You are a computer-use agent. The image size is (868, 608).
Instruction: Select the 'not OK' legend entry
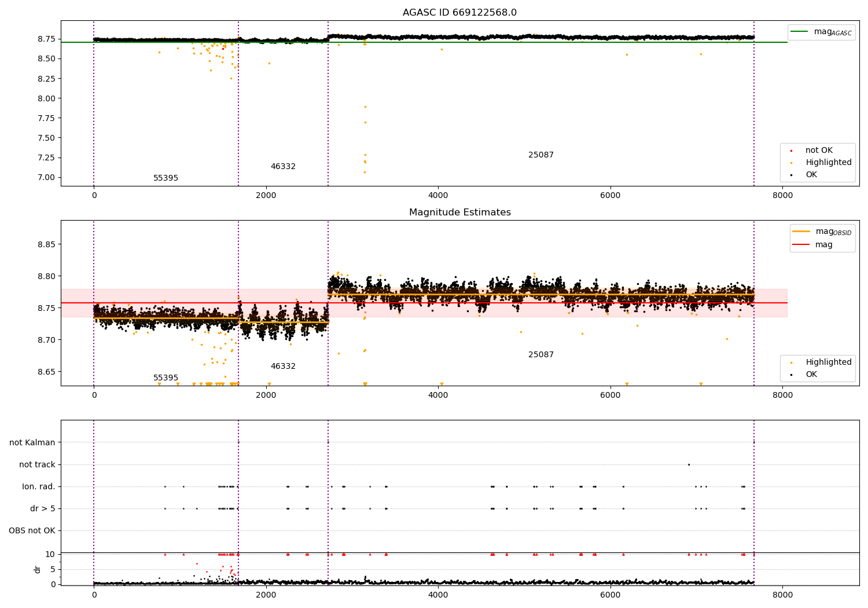coord(819,151)
